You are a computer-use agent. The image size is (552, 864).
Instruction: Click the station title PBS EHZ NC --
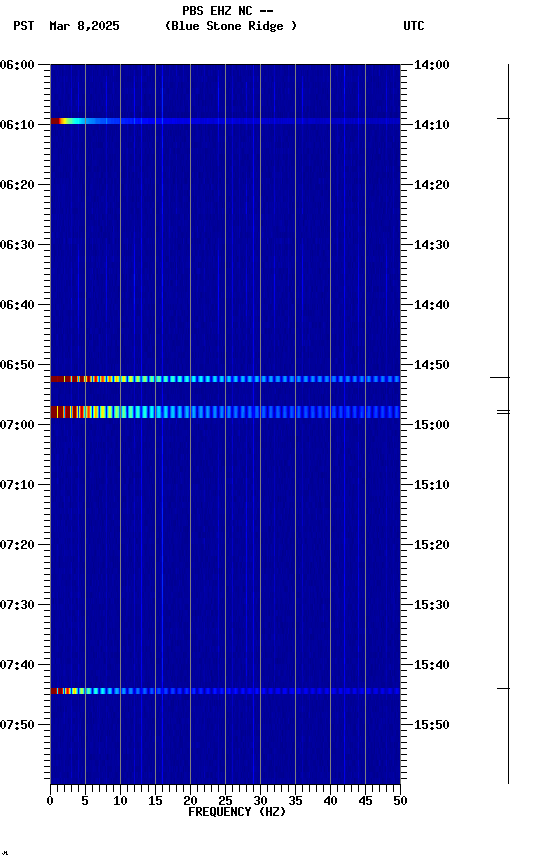click(228, 10)
